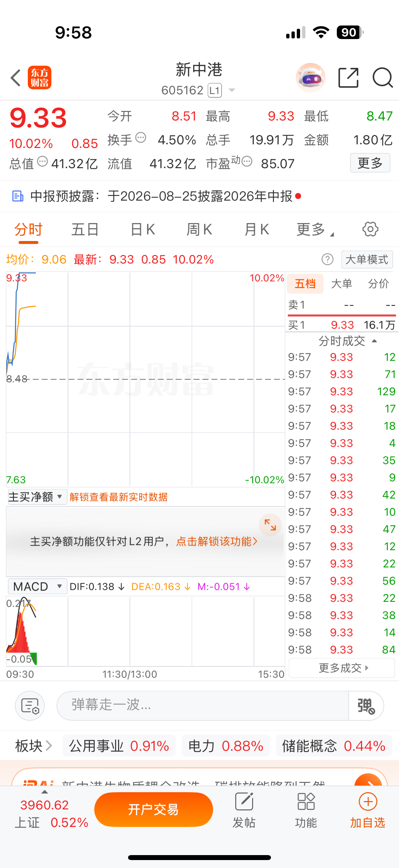
Task: Tap the info bubble beside 总值
Action: [42, 162]
